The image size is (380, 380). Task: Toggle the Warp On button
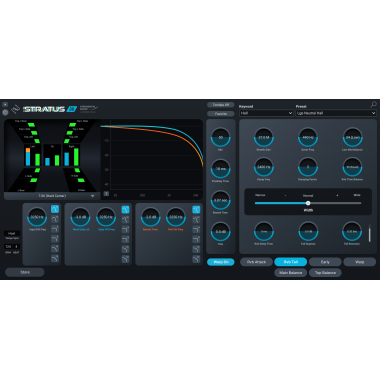[221, 262]
